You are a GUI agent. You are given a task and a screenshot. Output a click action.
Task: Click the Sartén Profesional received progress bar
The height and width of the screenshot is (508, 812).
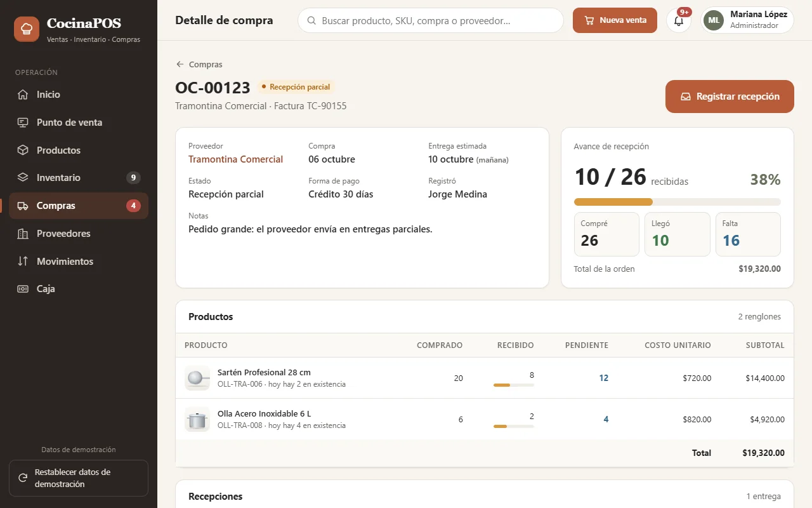[513, 385]
